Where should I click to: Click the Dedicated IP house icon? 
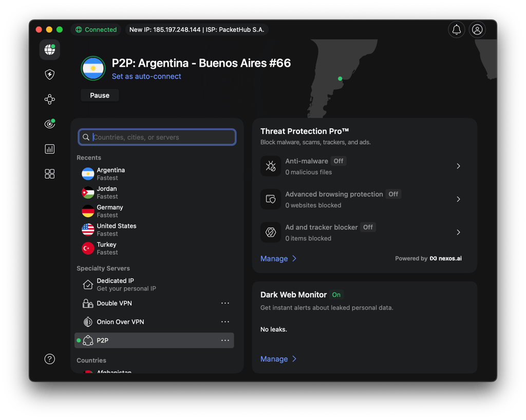click(88, 284)
